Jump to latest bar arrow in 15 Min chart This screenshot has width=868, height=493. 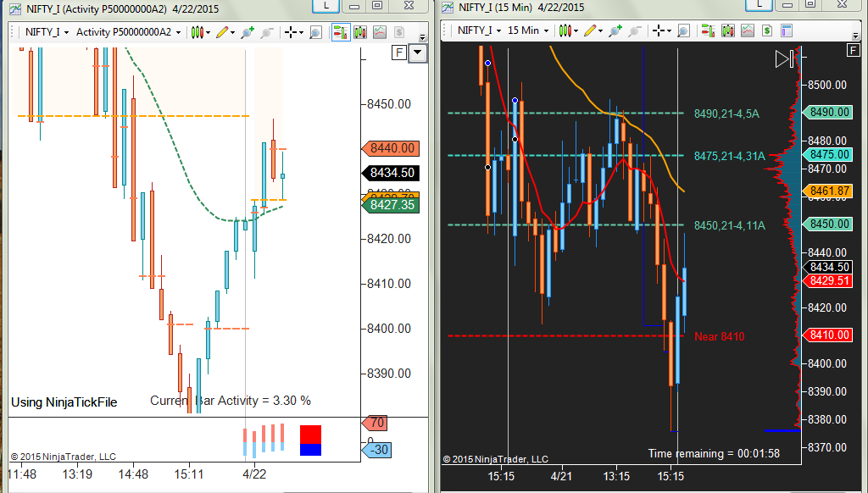point(785,58)
